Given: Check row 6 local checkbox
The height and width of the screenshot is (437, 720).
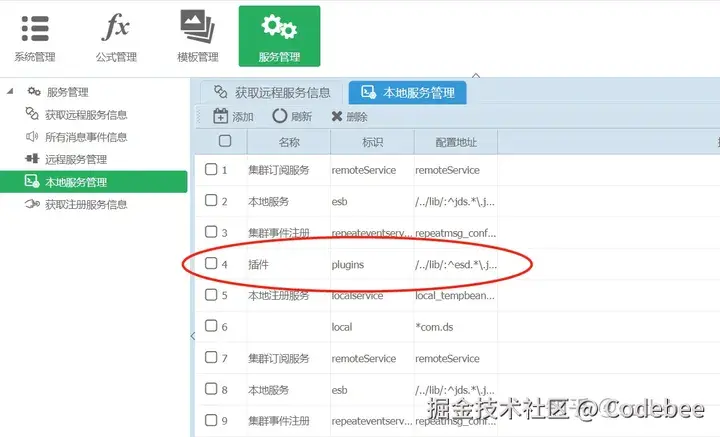Looking at the screenshot, I should (x=211, y=326).
